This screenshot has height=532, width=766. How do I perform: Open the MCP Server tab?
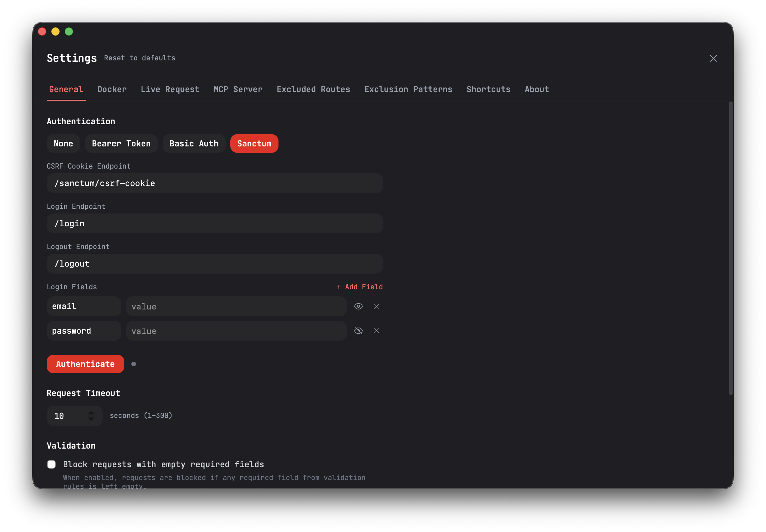pos(238,89)
